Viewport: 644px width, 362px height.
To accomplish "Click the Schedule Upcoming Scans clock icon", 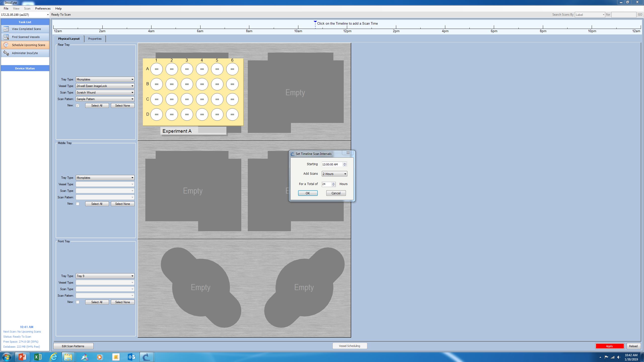I will point(6,45).
